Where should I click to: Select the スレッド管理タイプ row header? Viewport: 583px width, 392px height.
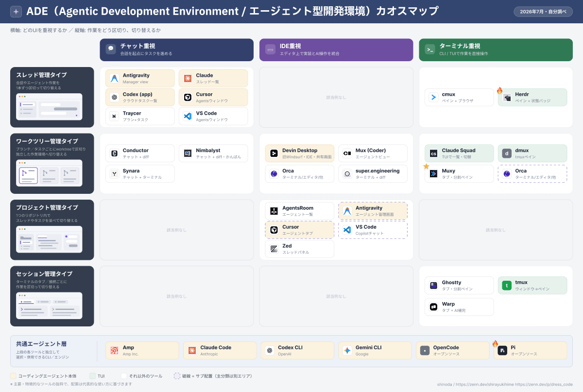coord(52,97)
